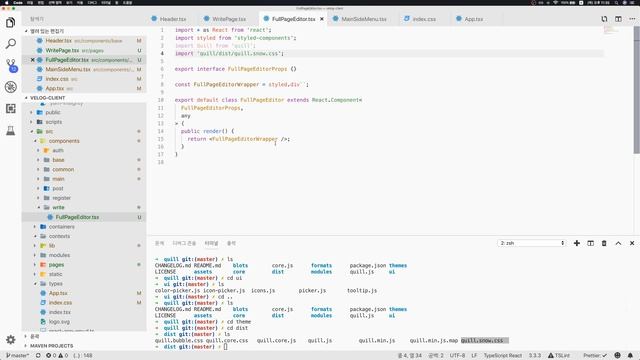Open the editor More Actions menu
The width and height of the screenshot is (640, 360).
coord(632,19)
